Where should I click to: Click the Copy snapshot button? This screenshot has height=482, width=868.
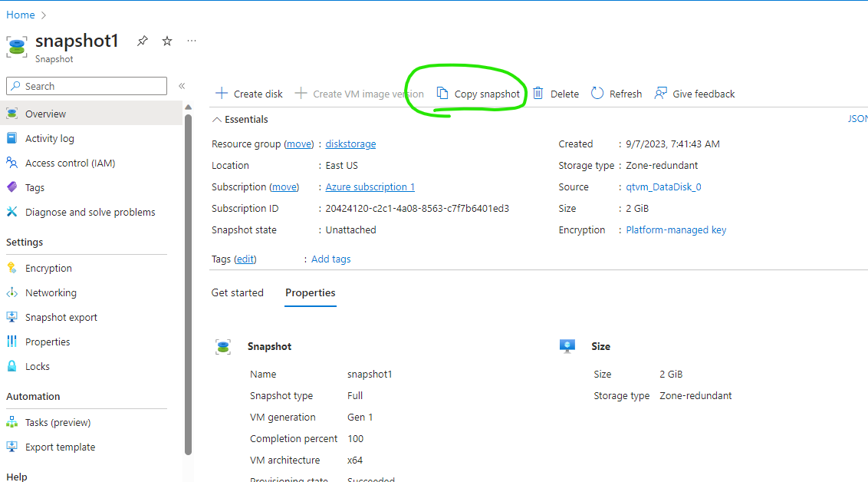478,94
